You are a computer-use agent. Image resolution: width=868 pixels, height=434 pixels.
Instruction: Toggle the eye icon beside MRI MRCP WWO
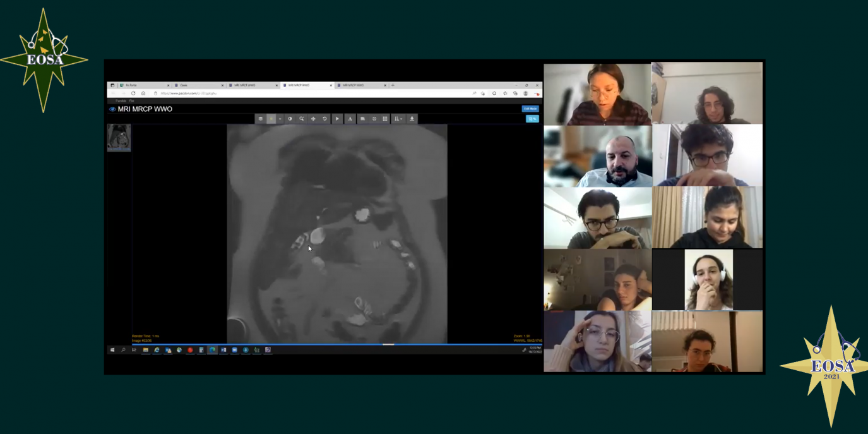coord(112,109)
